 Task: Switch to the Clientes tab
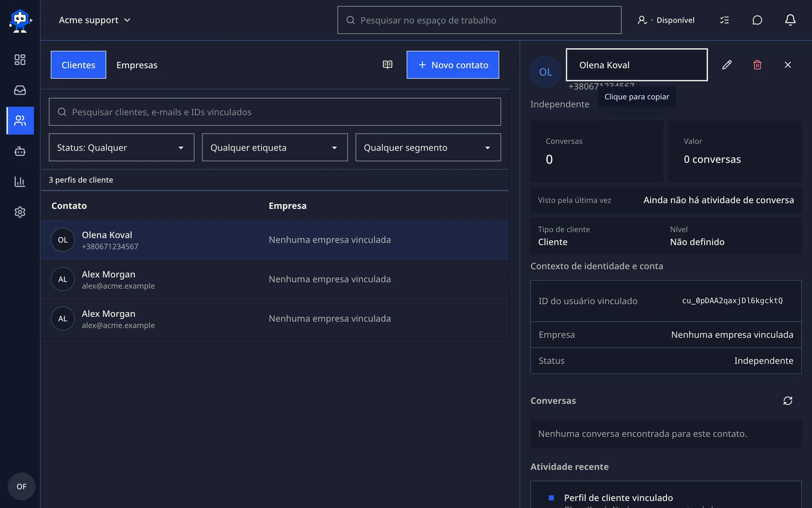pyautogui.click(x=78, y=65)
